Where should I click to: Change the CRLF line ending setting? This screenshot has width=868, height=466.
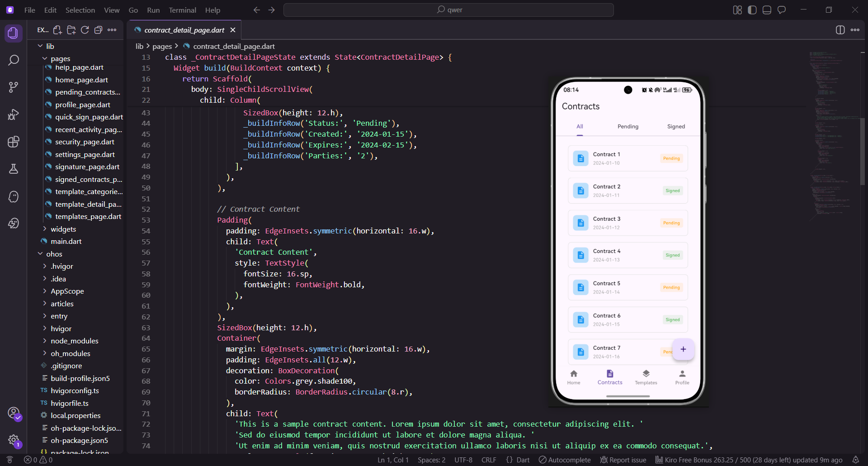pyautogui.click(x=489, y=460)
